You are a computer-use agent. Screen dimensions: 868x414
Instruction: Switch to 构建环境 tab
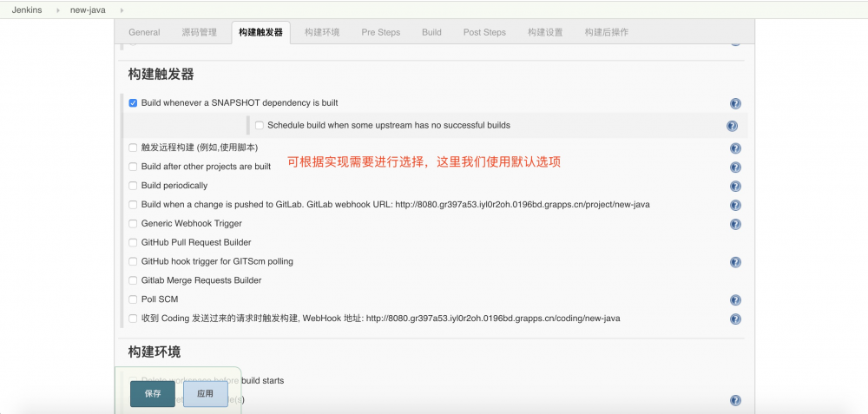[x=322, y=32]
